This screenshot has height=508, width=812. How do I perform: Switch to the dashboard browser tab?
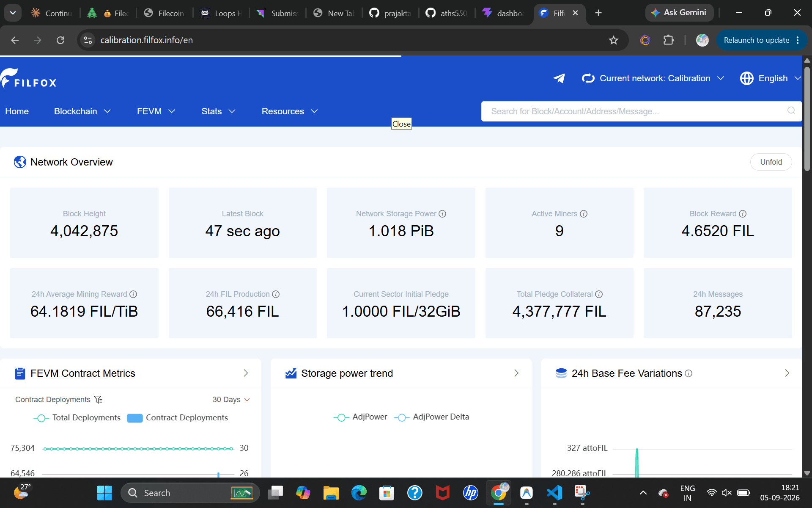(x=504, y=13)
